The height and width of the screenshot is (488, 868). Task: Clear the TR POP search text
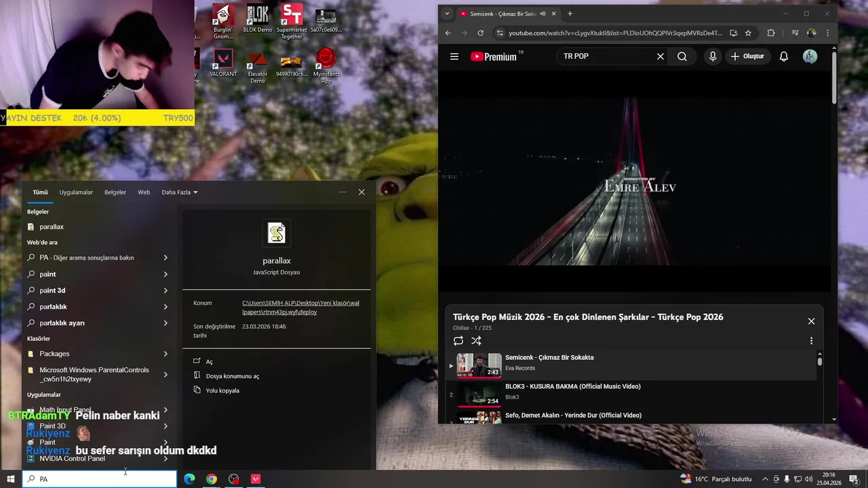click(x=660, y=57)
